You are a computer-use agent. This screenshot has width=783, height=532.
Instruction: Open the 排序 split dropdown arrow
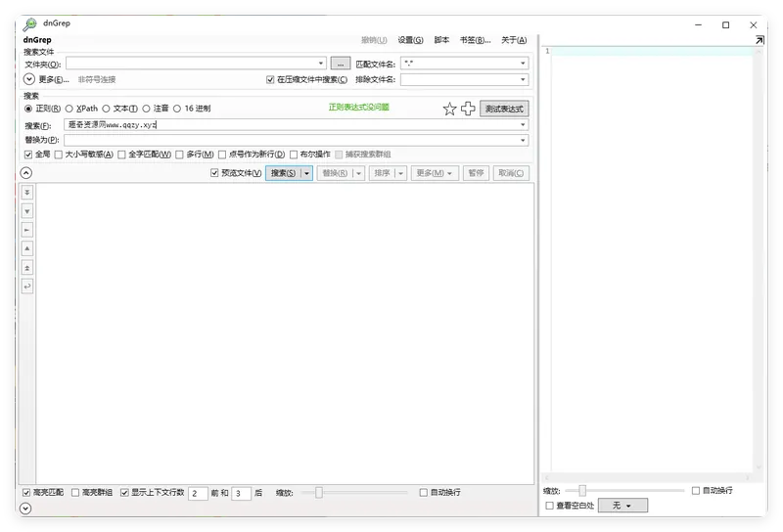[400, 173]
